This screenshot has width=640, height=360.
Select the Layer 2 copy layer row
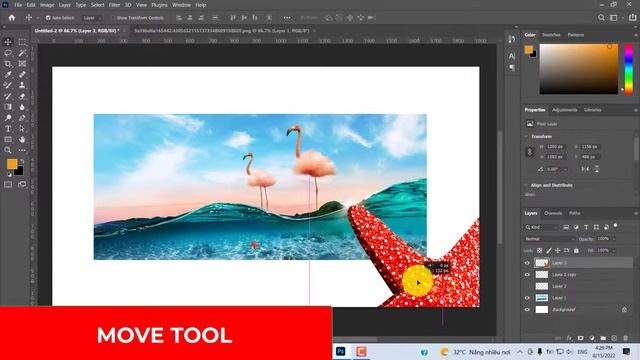(x=578, y=275)
